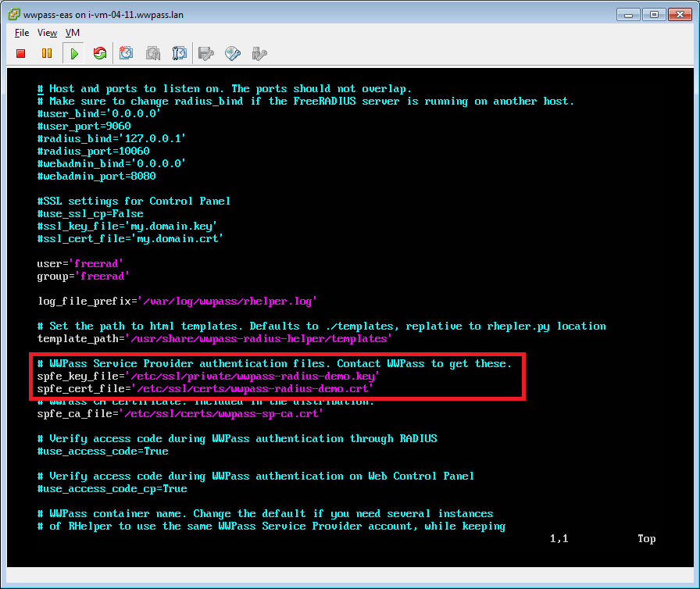Open the View menu

(47, 33)
